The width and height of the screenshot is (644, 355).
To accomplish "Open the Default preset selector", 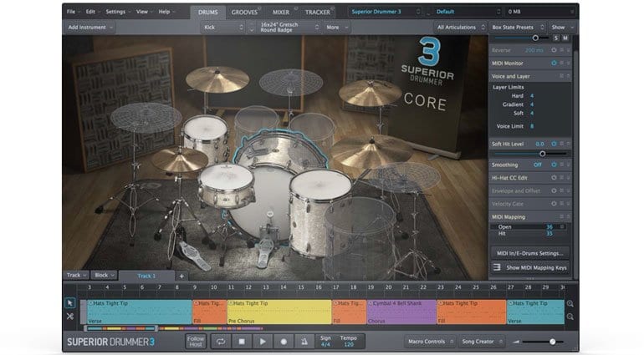I will point(468,12).
